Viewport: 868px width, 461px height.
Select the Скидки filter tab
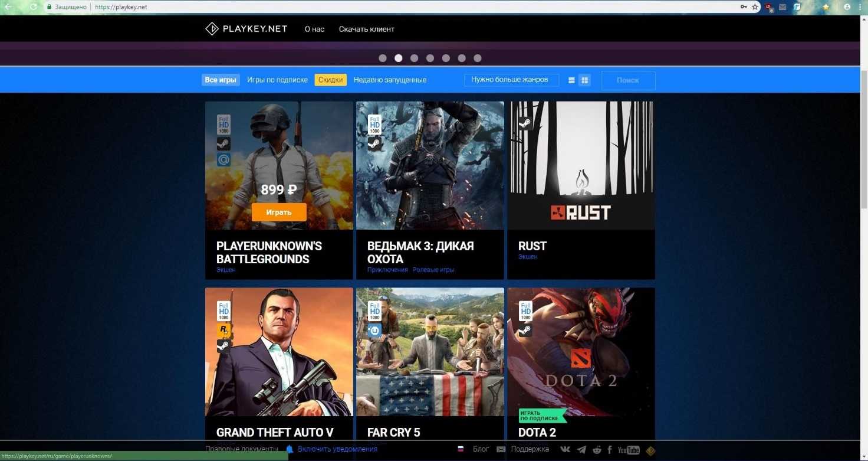[x=330, y=80]
